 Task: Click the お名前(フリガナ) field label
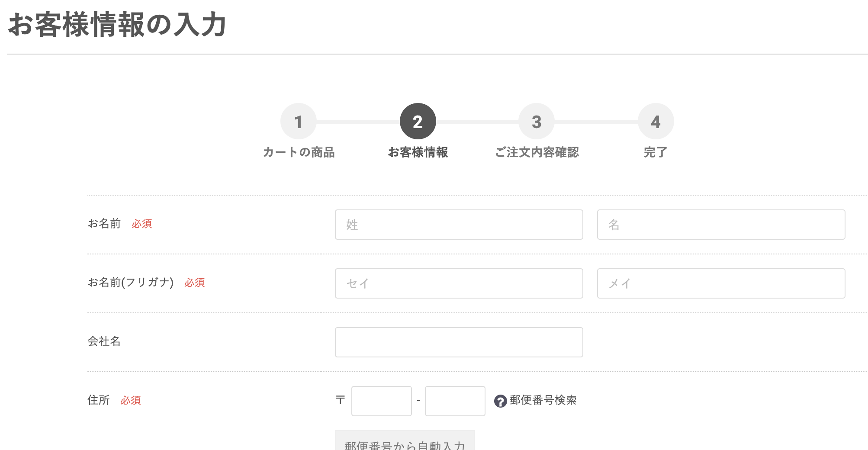tap(131, 283)
